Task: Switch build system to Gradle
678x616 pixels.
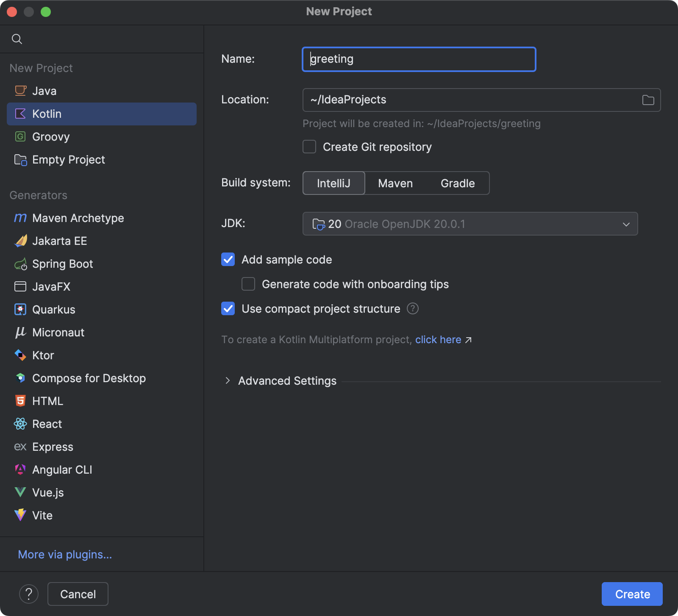Action: click(x=457, y=183)
